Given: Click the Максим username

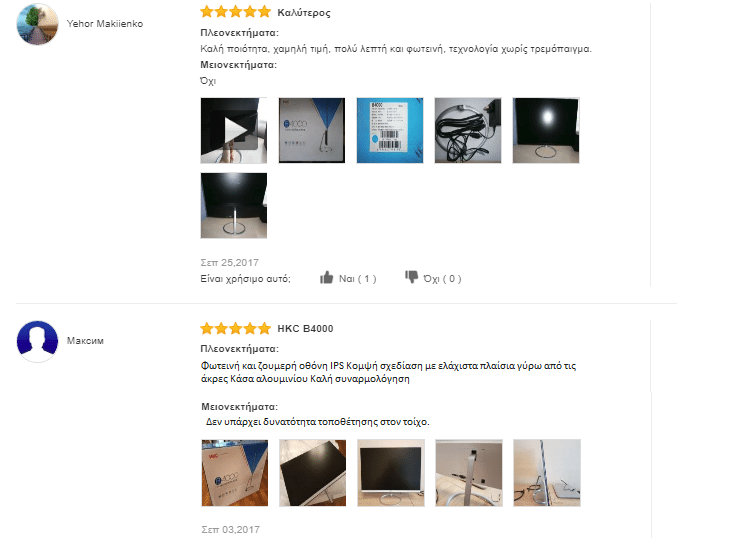Looking at the screenshot, I should [x=85, y=341].
